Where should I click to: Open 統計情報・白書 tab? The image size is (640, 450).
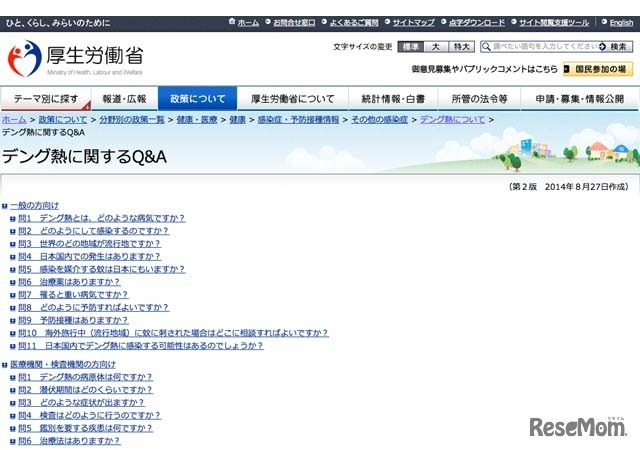[x=393, y=99]
